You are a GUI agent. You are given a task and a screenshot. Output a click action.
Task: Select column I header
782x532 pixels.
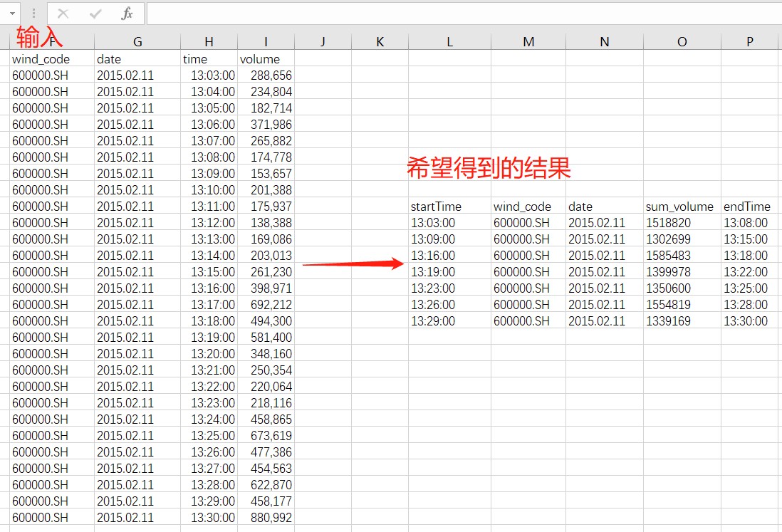click(266, 42)
